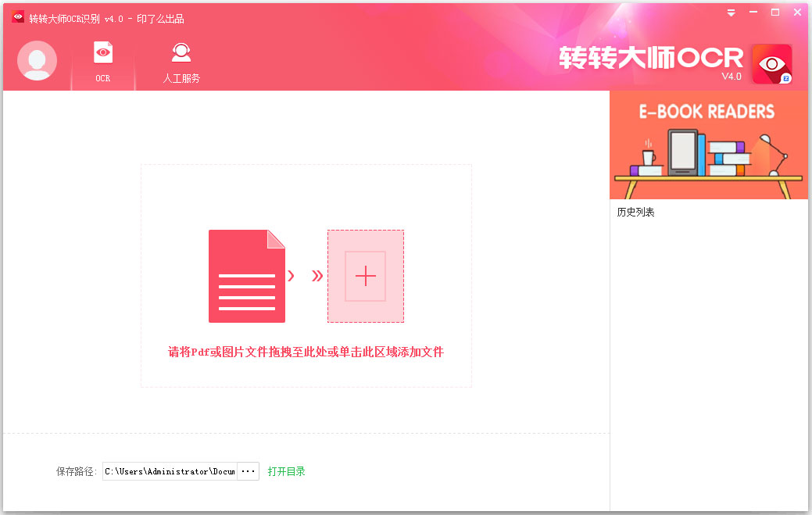Click the 保存路径 label
This screenshot has height=515, width=812.
(x=76, y=471)
